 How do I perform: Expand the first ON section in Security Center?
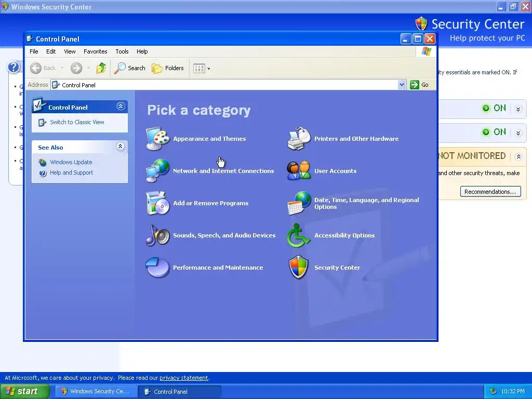point(518,109)
